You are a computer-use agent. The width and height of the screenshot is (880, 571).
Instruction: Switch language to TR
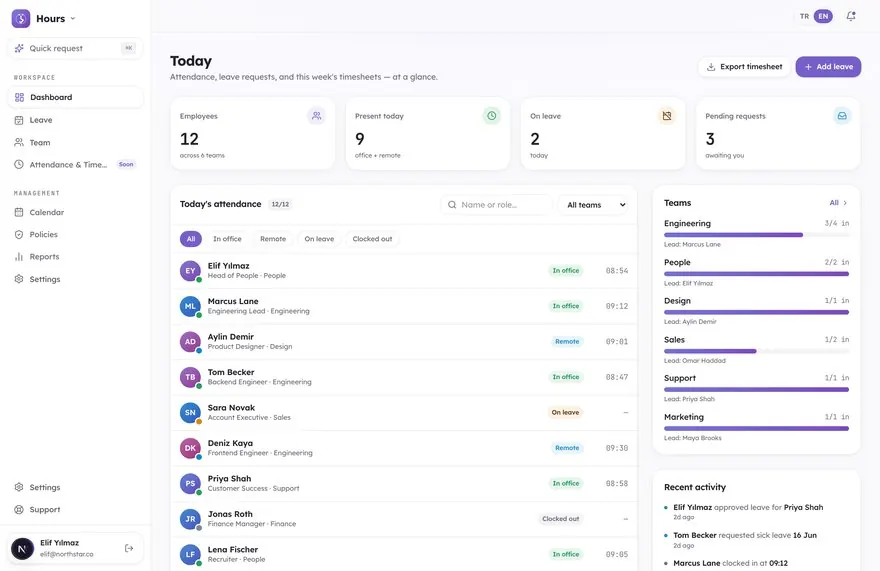(804, 16)
